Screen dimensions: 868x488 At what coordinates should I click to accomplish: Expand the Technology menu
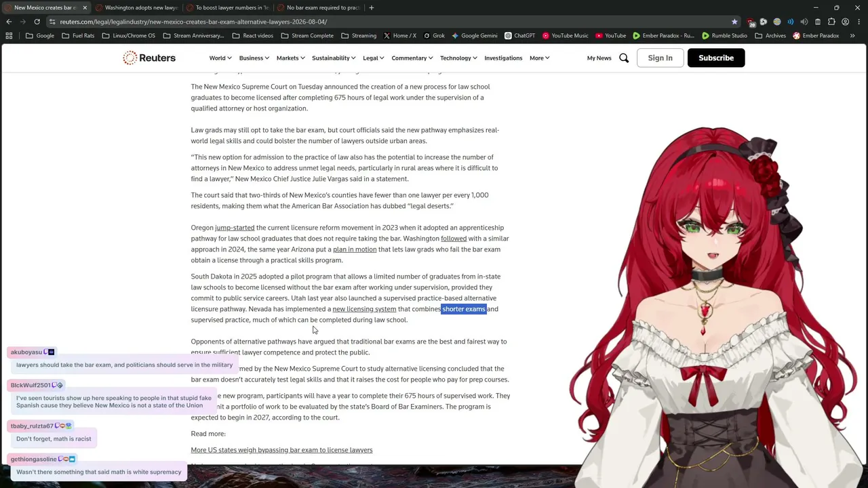[458, 58]
